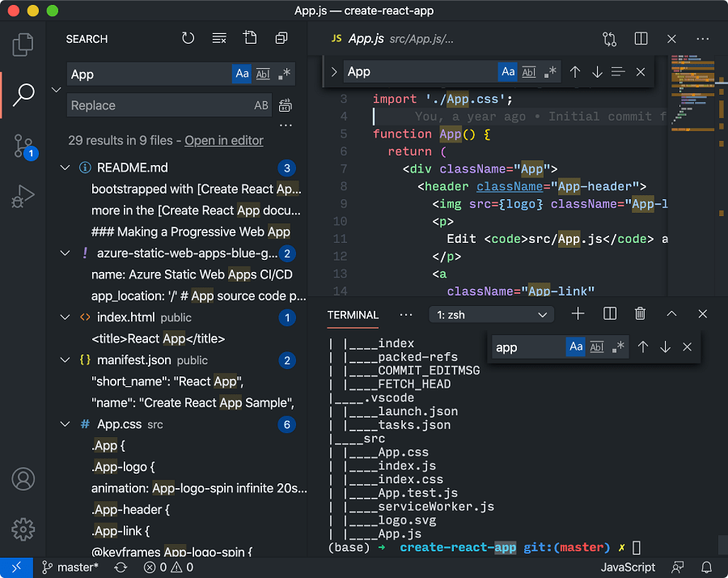Toggle whole word matching in search
728x578 pixels.
click(x=263, y=74)
